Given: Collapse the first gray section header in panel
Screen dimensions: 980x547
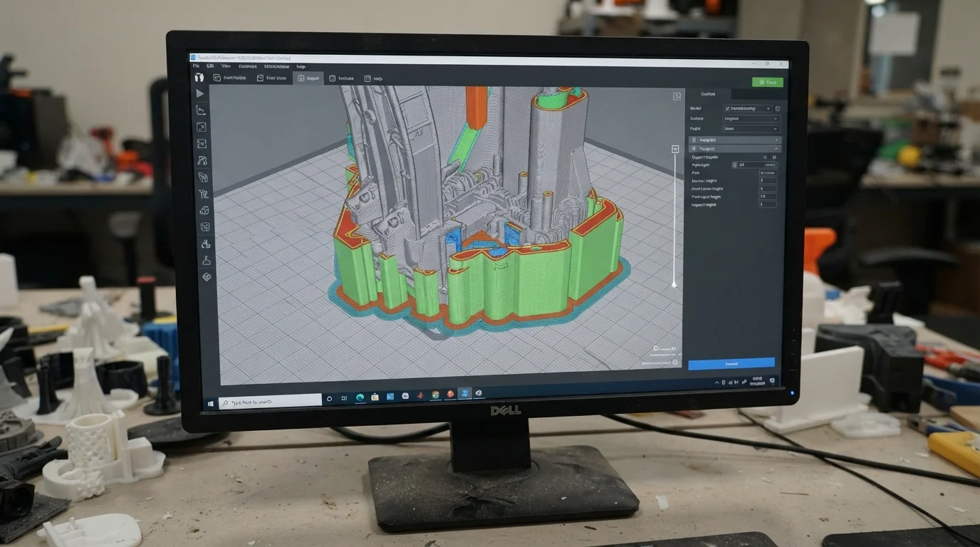Looking at the screenshot, I should point(734,140).
